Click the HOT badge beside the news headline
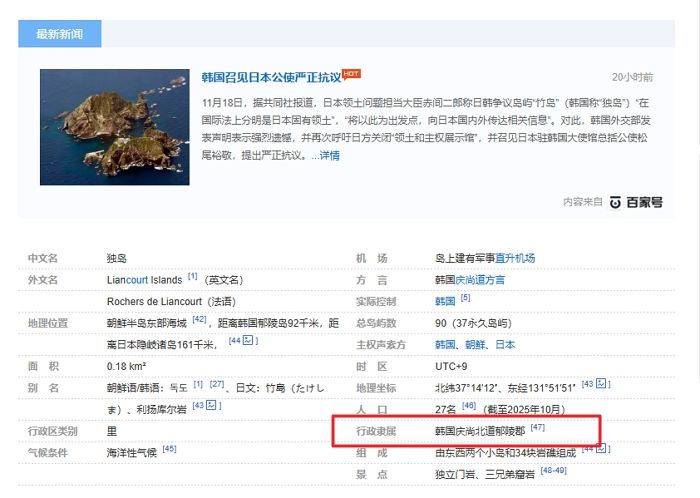Screen dimensions: 700x498 (x=351, y=73)
